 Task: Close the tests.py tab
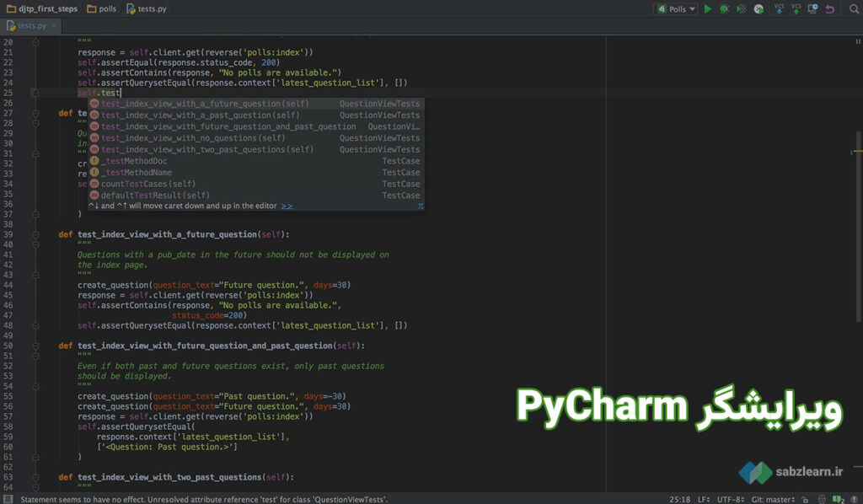pos(55,26)
